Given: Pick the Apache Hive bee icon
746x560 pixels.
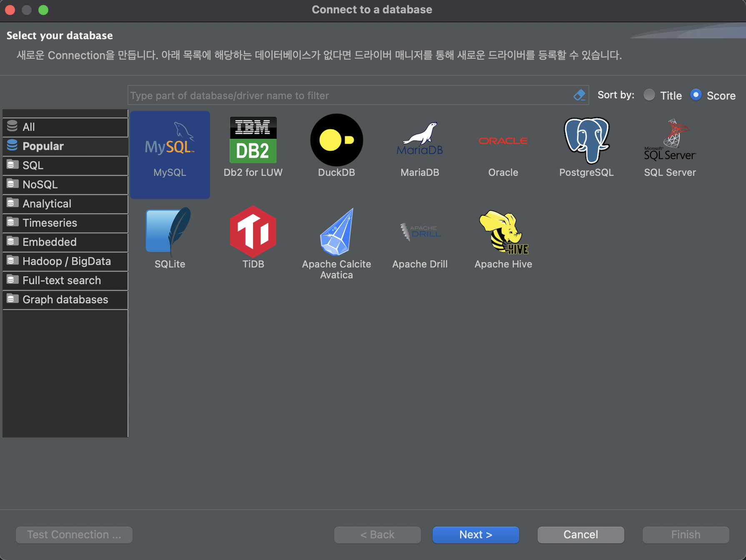Looking at the screenshot, I should point(503,232).
